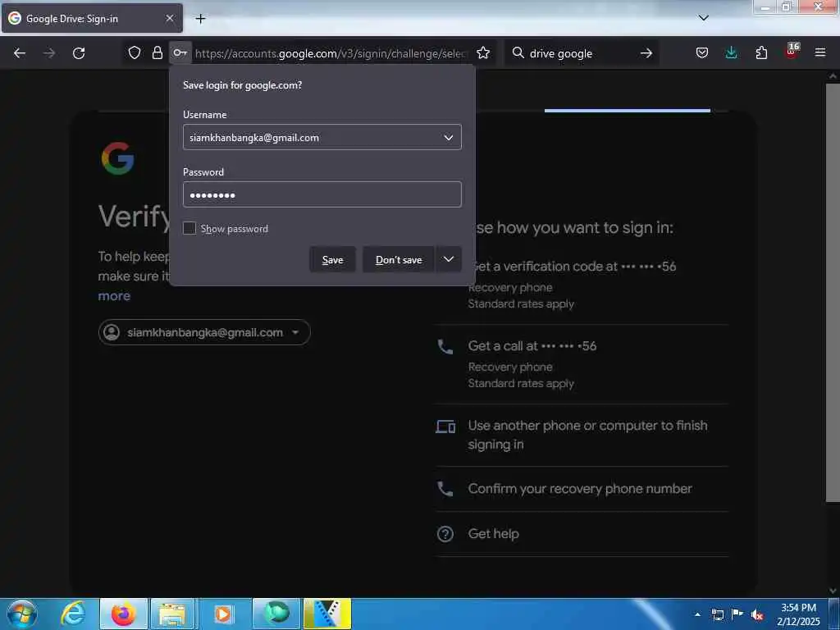Click the key saved-login icon in address bar
The image size is (840, 630).
180,52
